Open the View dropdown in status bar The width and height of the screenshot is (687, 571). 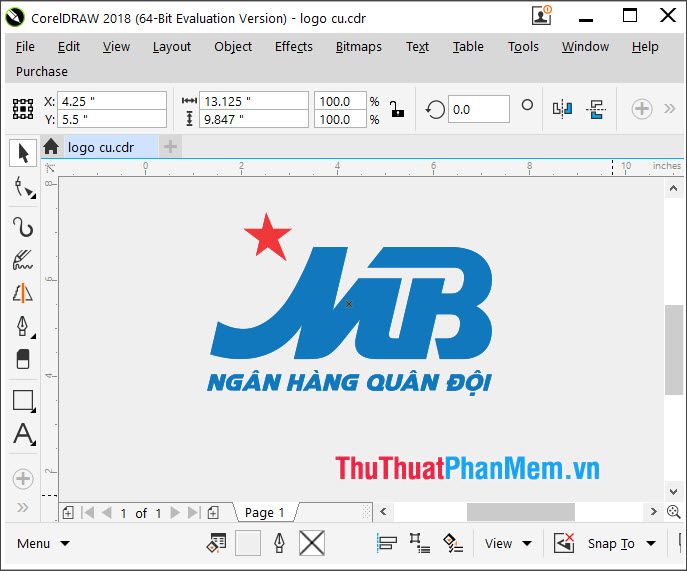click(508, 543)
